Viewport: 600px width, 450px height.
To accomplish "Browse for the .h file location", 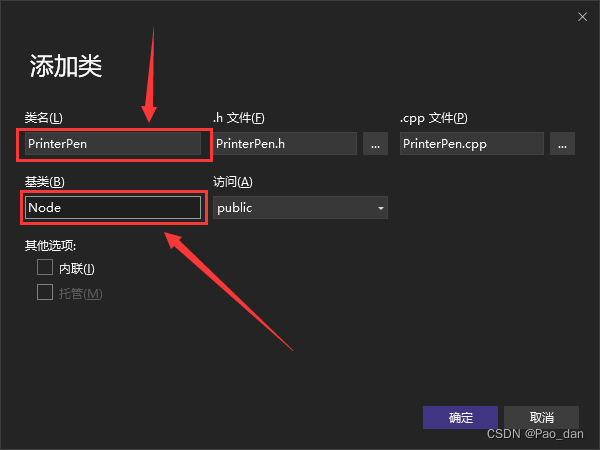I will click(x=375, y=144).
